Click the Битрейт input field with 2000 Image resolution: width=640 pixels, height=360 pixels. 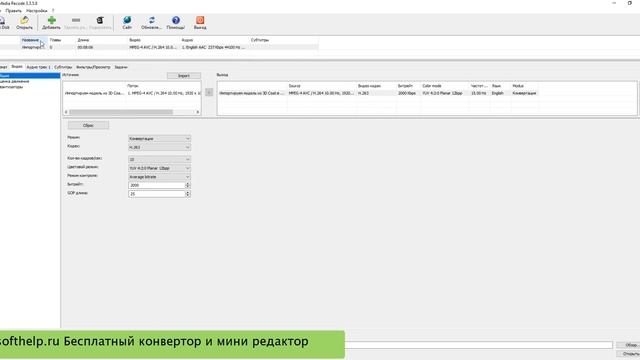pyautogui.click(x=157, y=185)
